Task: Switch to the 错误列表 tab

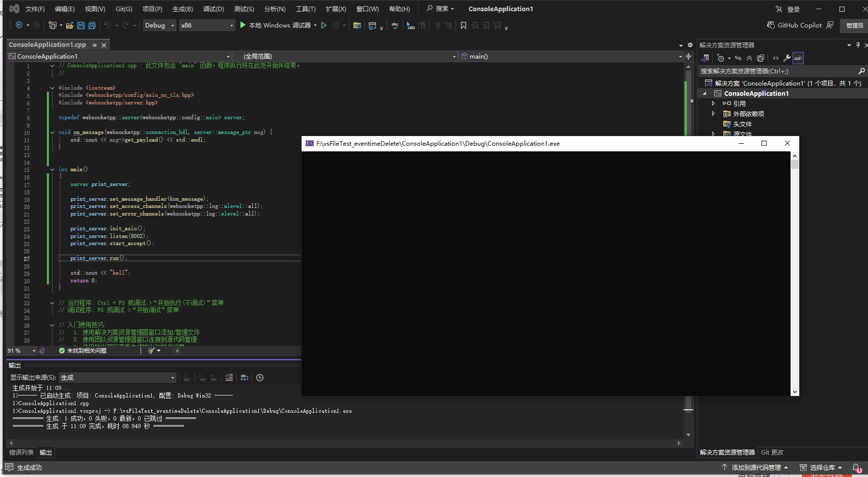Action: pos(21,453)
